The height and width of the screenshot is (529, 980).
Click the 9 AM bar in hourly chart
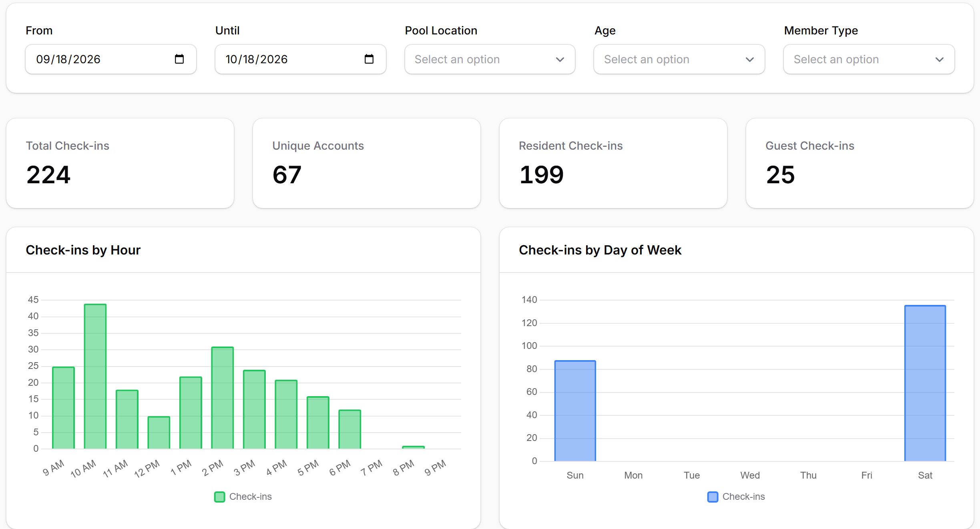click(x=63, y=408)
